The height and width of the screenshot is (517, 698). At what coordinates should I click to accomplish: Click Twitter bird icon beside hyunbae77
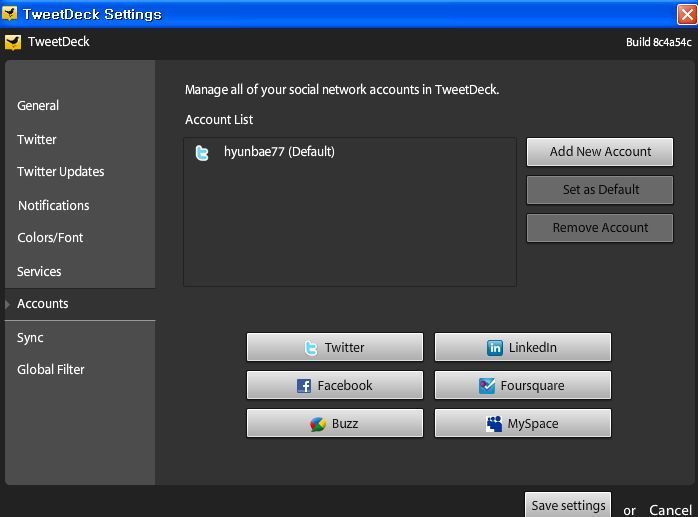click(202, 153)
